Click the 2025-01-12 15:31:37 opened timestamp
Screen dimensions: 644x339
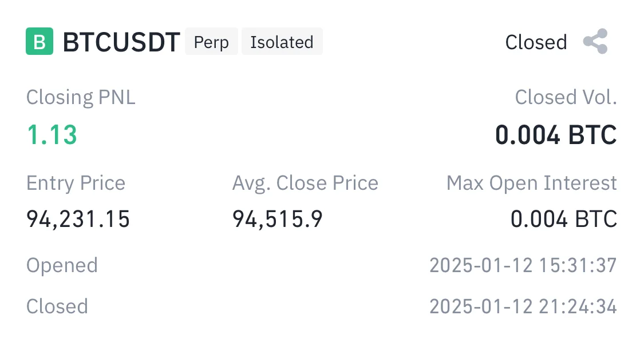click(523, 265)
